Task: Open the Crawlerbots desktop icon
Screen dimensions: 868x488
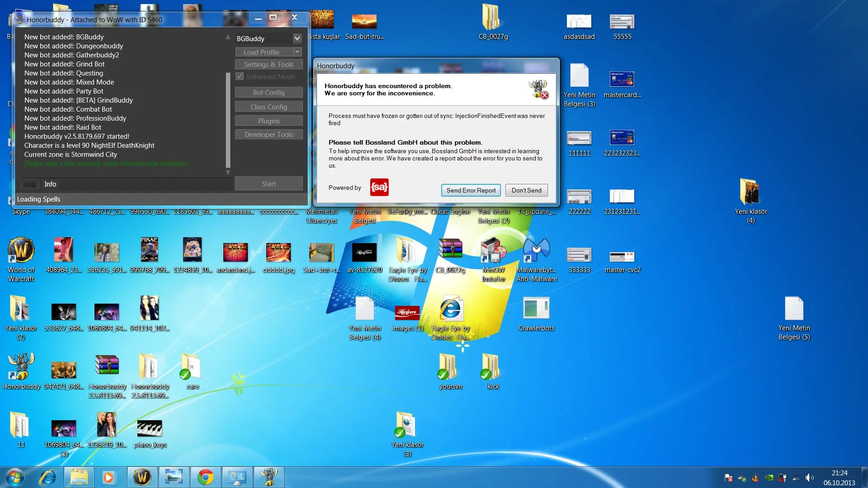Action: [x=536, y=314]
